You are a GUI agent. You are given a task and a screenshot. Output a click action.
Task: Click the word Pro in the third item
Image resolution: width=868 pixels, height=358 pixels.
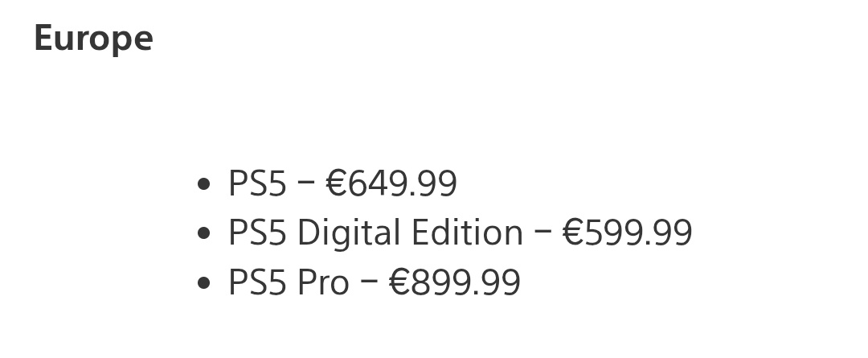(x=323, y=282)
